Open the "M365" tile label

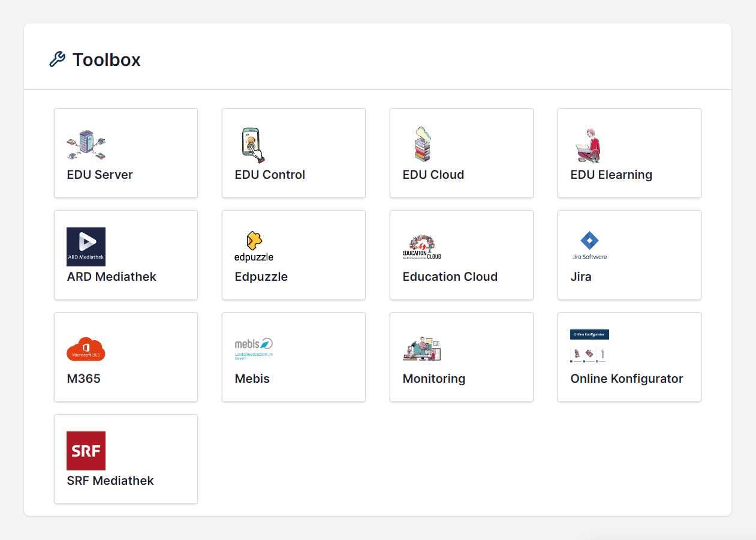pos(84,379)
